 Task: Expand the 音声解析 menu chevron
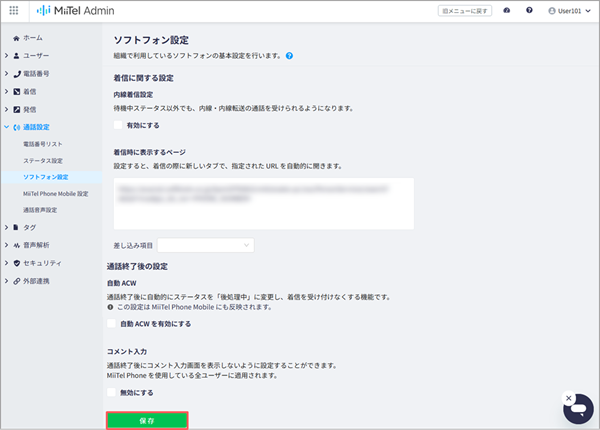(7, 245)
